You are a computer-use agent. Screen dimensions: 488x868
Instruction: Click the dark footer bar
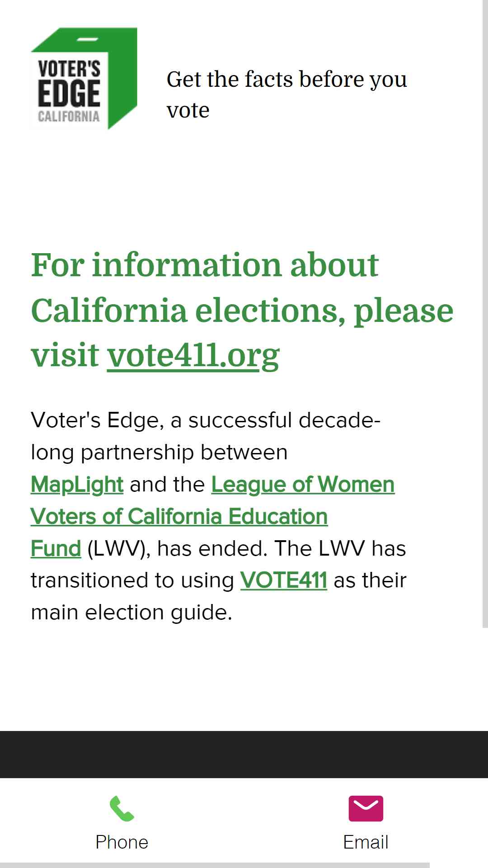pos(244,754)
